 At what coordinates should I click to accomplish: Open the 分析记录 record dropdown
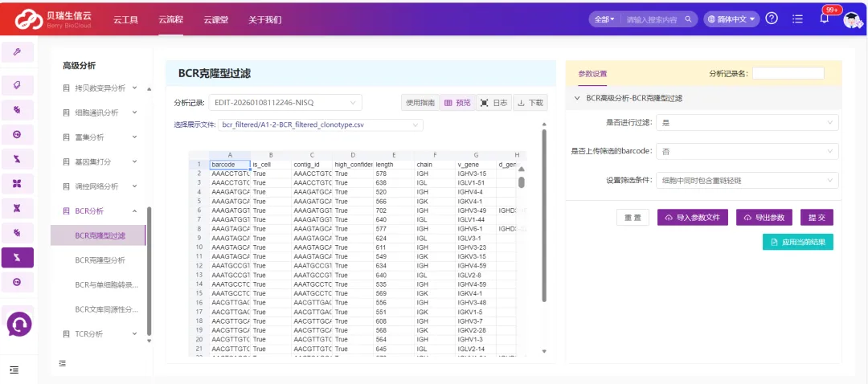click(x=285, y=102)
